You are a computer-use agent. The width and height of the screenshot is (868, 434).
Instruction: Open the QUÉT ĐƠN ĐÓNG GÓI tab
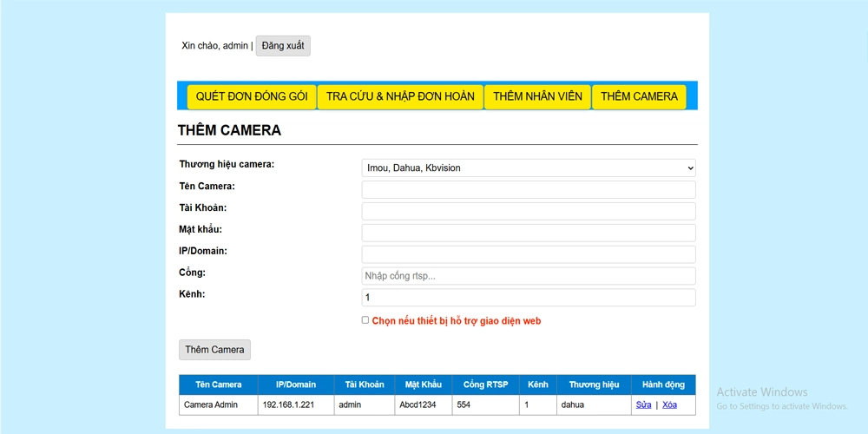click(252, 96)
